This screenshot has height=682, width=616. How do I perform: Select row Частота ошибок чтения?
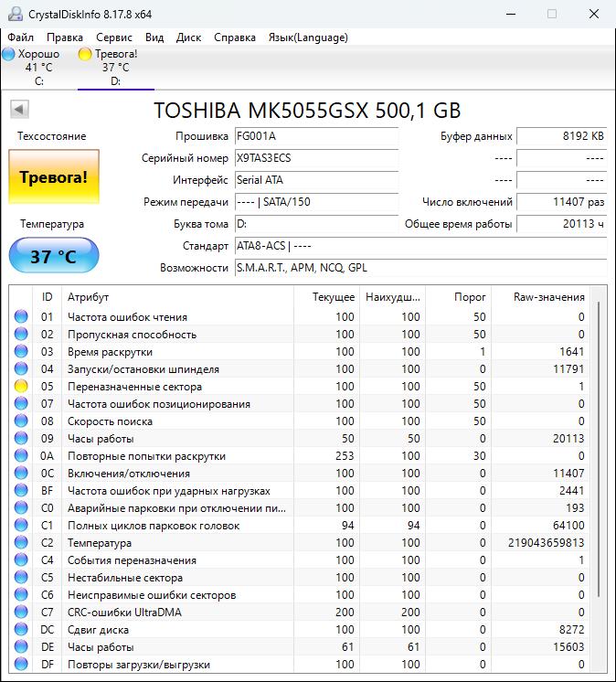pos(300,316)
